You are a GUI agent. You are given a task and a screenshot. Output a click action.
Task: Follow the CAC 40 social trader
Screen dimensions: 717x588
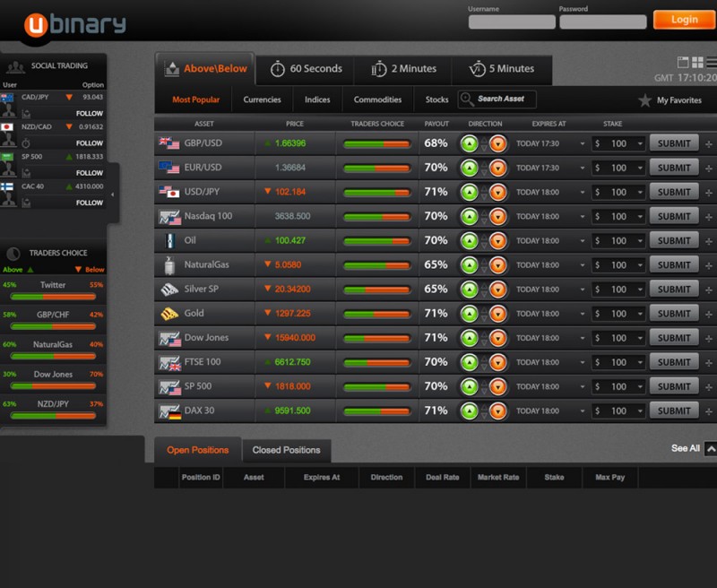pyautogui.click(x=89, y=203)
